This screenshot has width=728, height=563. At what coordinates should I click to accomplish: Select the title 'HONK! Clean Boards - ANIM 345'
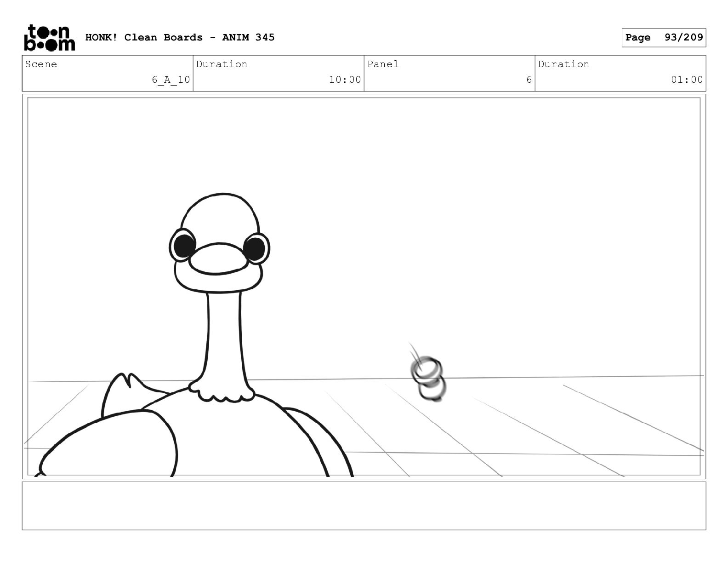click(x=180, y=37)
